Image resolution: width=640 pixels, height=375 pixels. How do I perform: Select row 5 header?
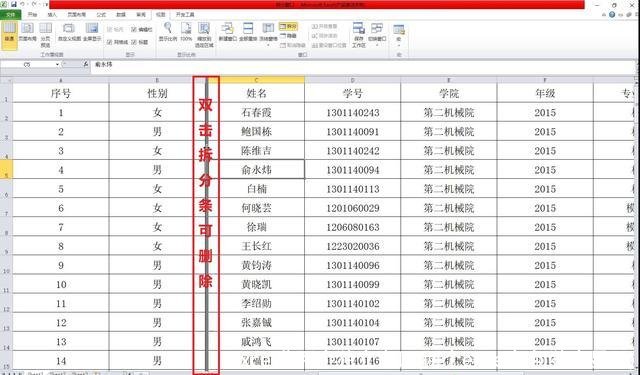6,169
